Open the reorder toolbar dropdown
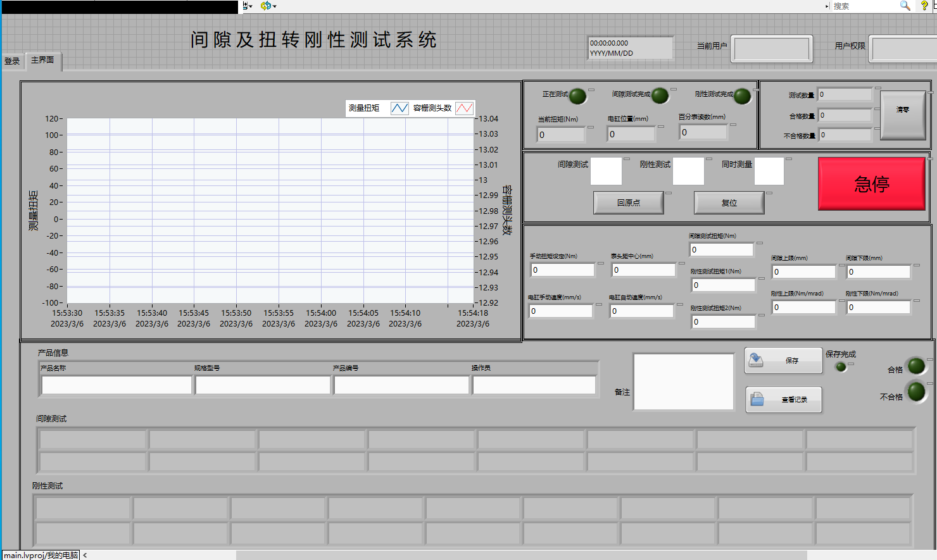Viewport: 937px width, 560px height. tap(268, 6)
